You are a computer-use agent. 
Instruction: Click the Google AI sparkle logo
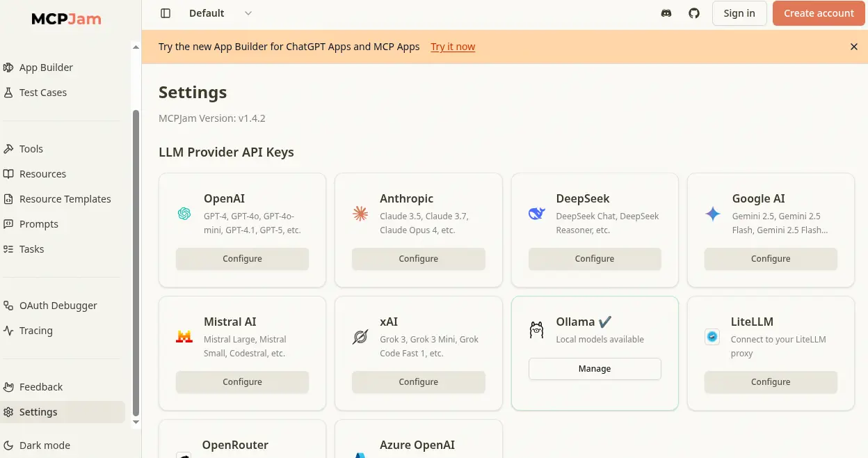tap(713, 214)
